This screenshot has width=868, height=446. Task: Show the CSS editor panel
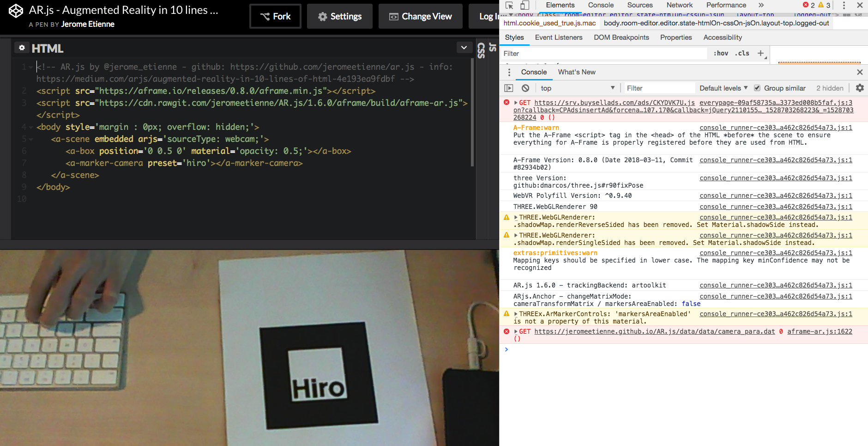(481, 50)
